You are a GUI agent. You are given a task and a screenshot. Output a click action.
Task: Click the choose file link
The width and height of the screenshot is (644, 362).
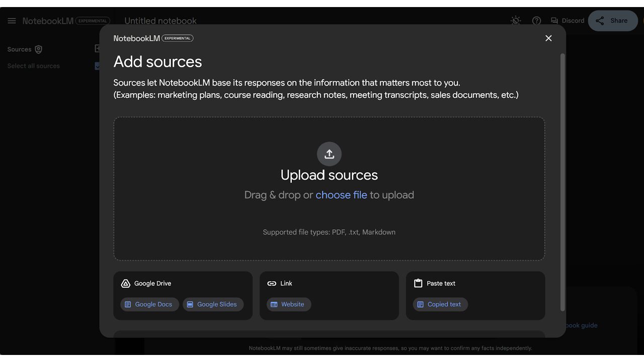coord(341,195)
